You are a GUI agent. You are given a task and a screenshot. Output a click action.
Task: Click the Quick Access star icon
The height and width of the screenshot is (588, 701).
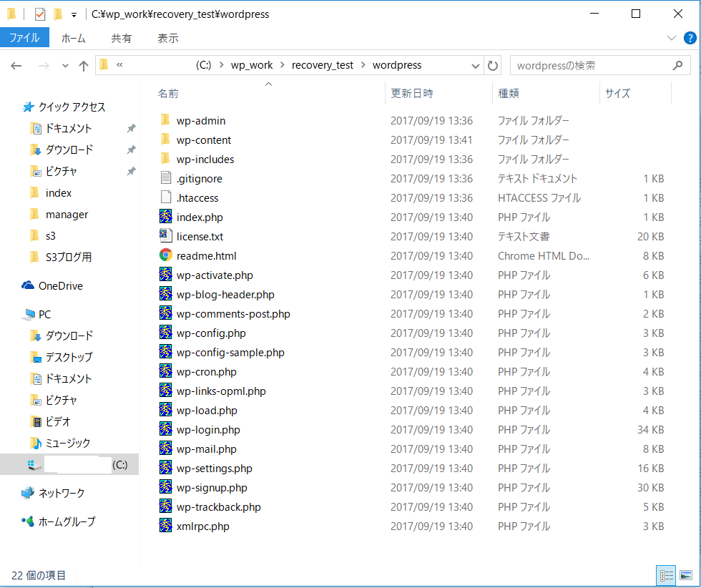click(x=28, y=107)
